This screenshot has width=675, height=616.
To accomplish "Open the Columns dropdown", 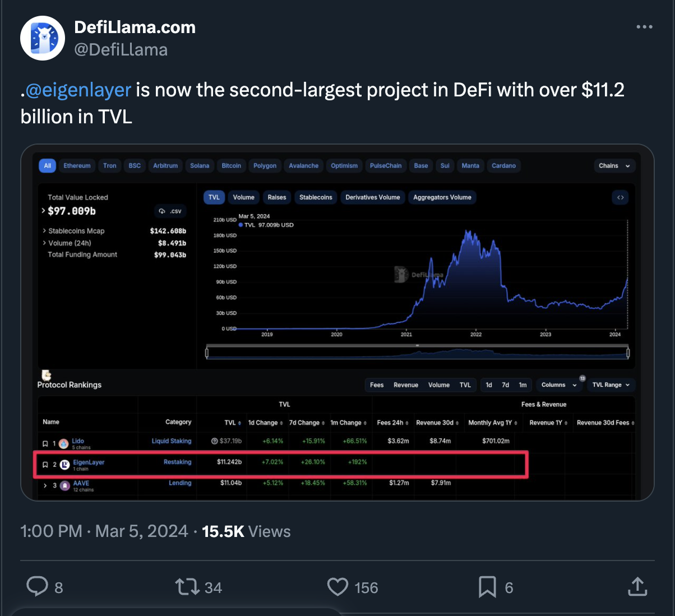I will (558, 385).
